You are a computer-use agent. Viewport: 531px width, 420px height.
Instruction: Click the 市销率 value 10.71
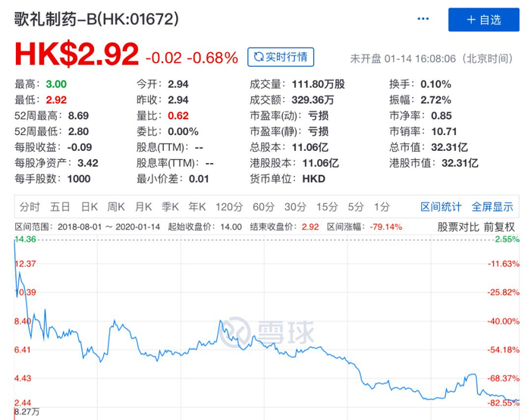coord(444,131)
